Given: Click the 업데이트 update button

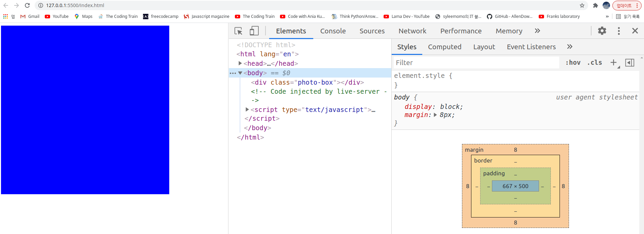Looking at the screenshot, I should [x=627, y=5].
